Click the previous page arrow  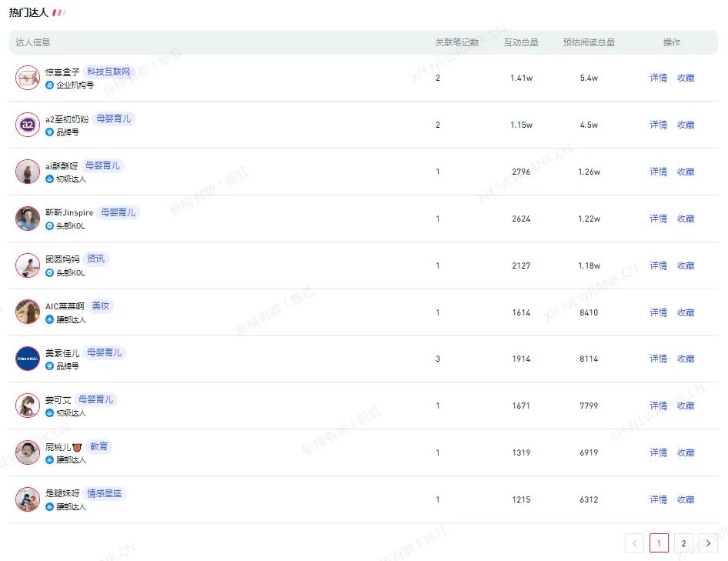coord(634,543)
